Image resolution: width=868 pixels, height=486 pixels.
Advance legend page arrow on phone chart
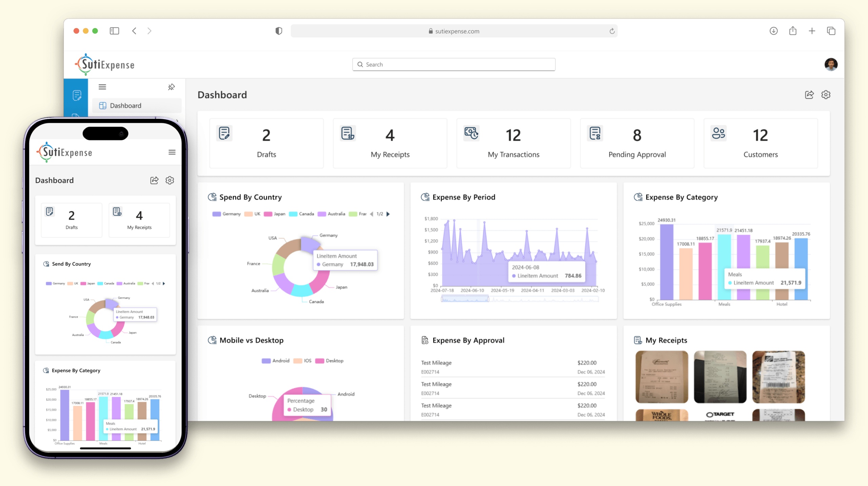[x=164, y=284]
